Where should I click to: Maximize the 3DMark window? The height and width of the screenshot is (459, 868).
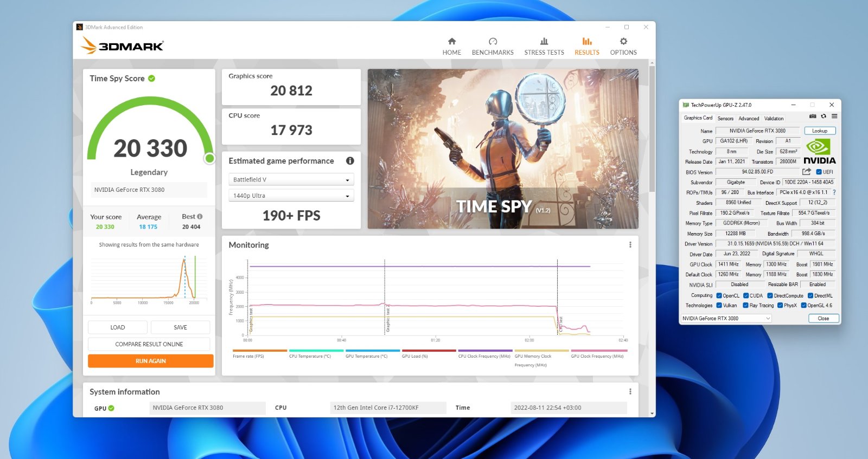tap(627, 27)
